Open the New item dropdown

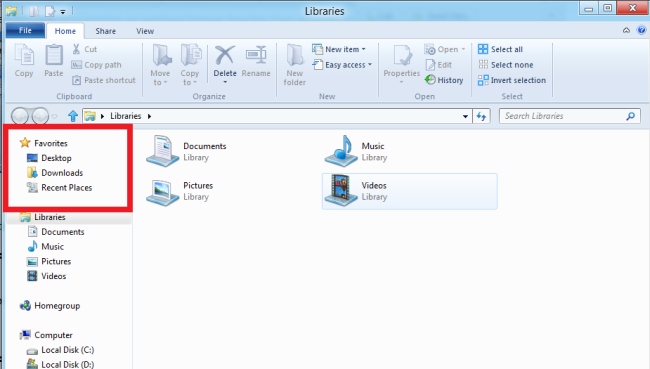pos(339,49)
